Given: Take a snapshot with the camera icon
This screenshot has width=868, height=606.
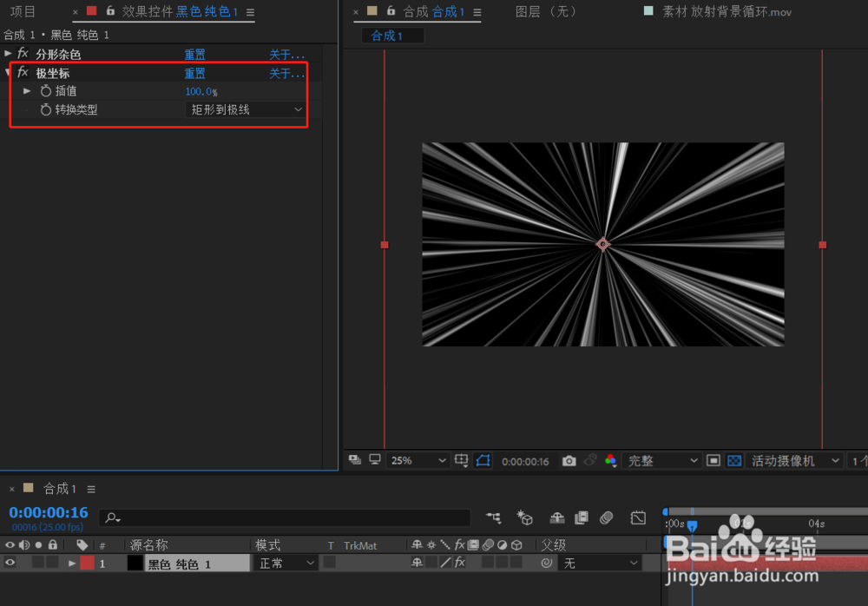Looking at the screenshot, I should click(569, 461).
